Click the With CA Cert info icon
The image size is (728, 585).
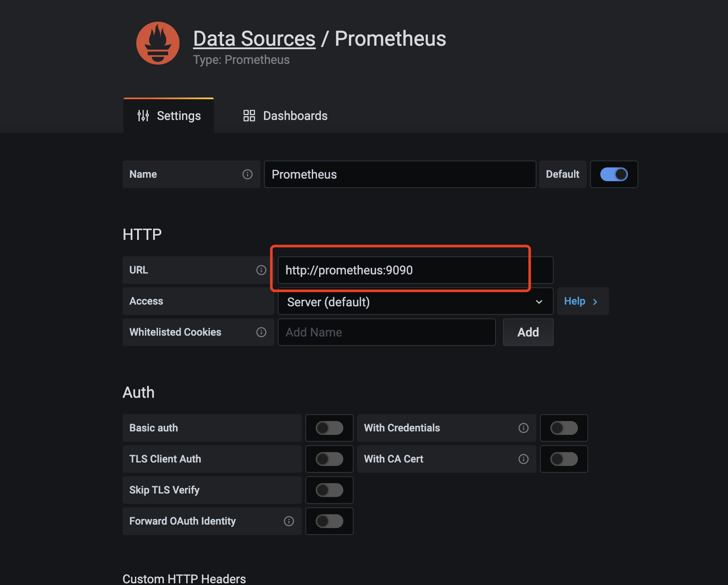pos(524,459)
